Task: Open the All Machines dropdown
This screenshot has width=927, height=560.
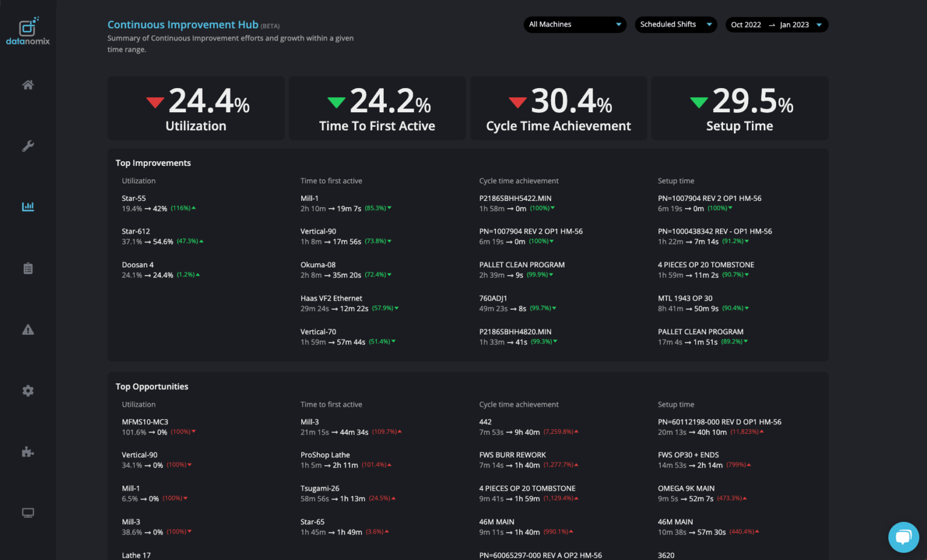Action: [x=574, y=24]
